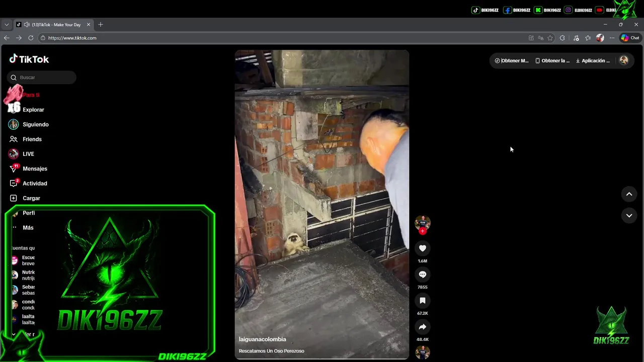
Task: Click the 67.2K saves count
Action: (423, 313)
